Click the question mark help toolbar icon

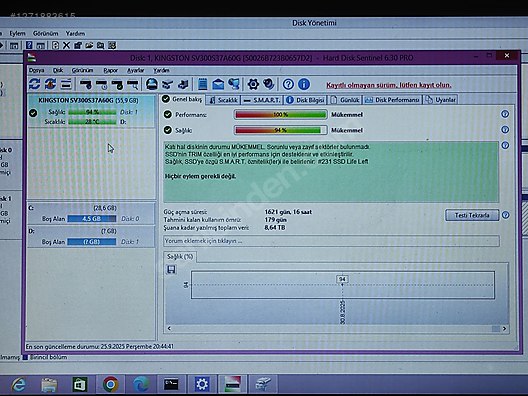pyautogui.click(x=288, y=84)
